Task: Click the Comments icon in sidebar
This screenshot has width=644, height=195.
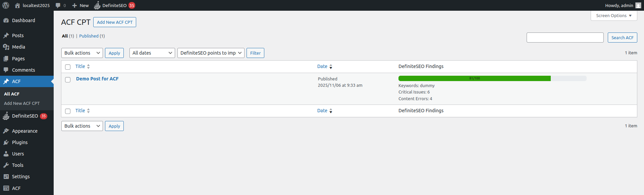Action: click(6, 70)
